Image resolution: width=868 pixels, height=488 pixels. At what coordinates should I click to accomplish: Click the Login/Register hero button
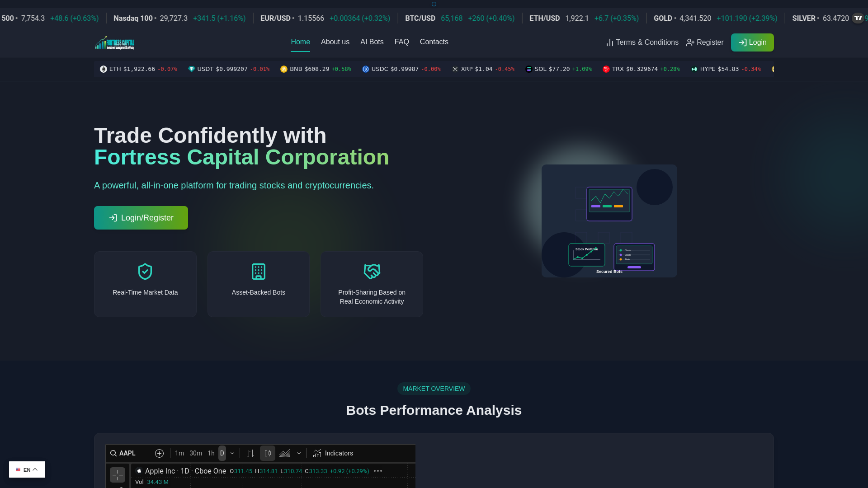point(141,218)
